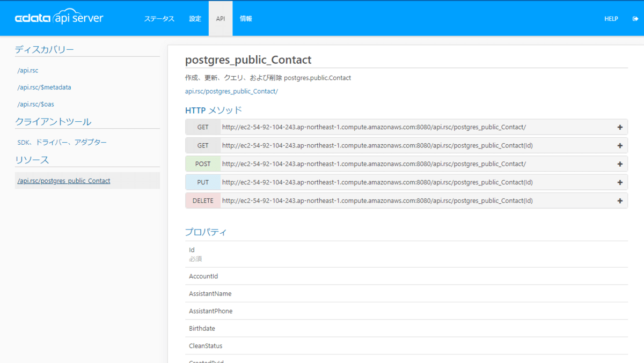Image resolution: width=644 pixels, height=363 pixels.
Task: Click the CData API Server logo
Action: (59, 18)
